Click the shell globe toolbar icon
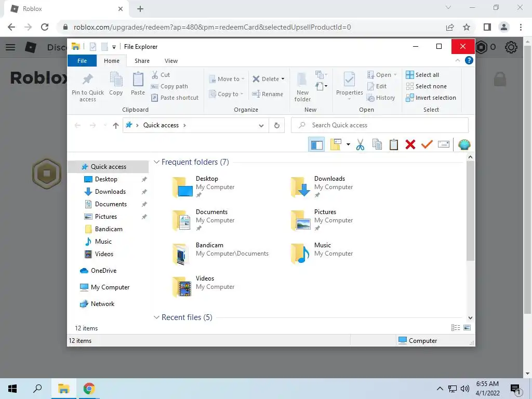The height and width of the screenshot is (399, 532). pyautogui.click(x=464, y=145)
